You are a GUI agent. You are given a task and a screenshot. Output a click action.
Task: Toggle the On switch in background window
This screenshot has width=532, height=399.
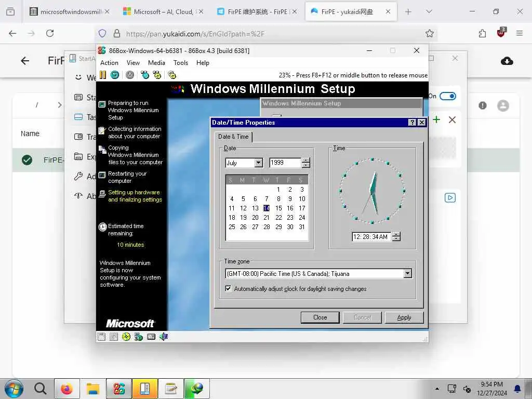pyautogui.click(x=447, y=96)
